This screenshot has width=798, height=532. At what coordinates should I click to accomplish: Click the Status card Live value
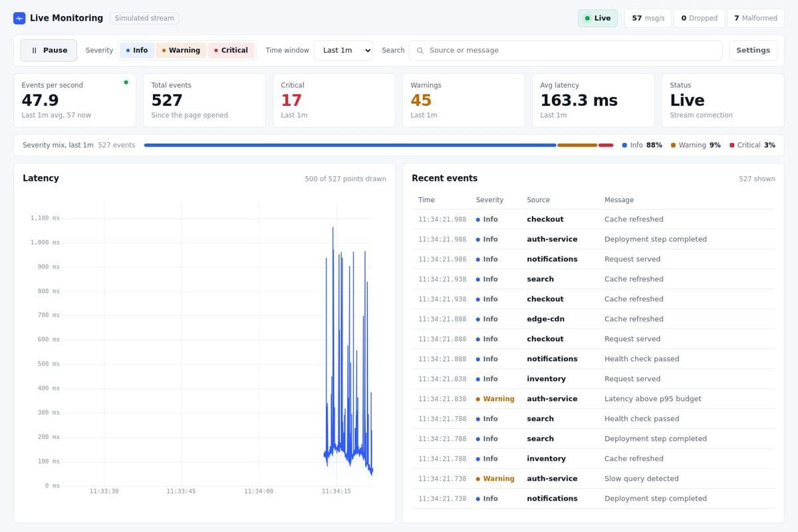(687, 100)
